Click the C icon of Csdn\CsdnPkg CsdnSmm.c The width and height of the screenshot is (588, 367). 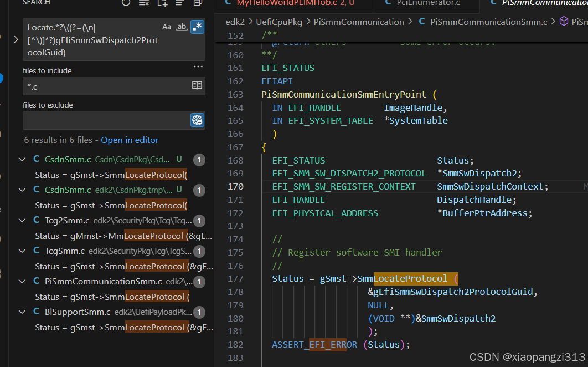tap(37, 159)
